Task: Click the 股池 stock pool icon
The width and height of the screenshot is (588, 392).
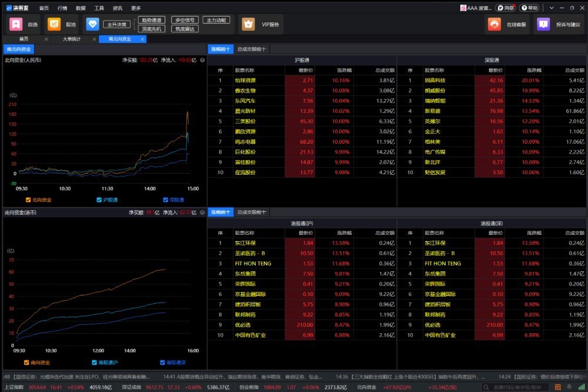Action: (x=54, y=24)
